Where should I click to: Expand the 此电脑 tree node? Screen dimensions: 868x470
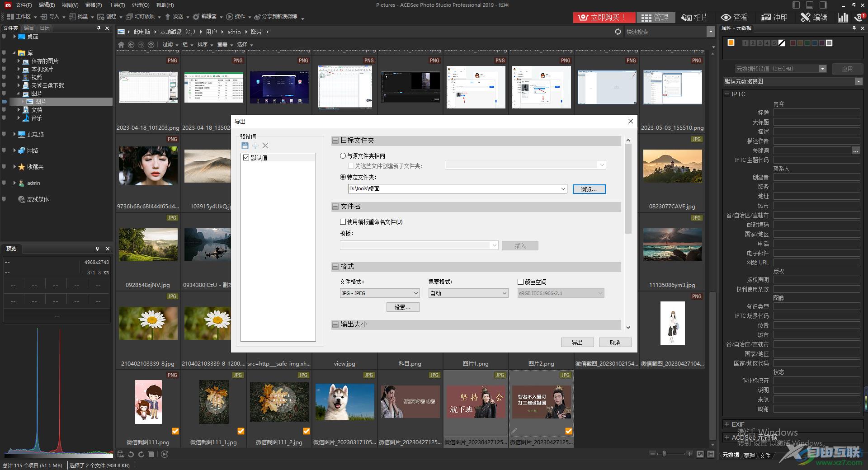click(x=14, y=134)
